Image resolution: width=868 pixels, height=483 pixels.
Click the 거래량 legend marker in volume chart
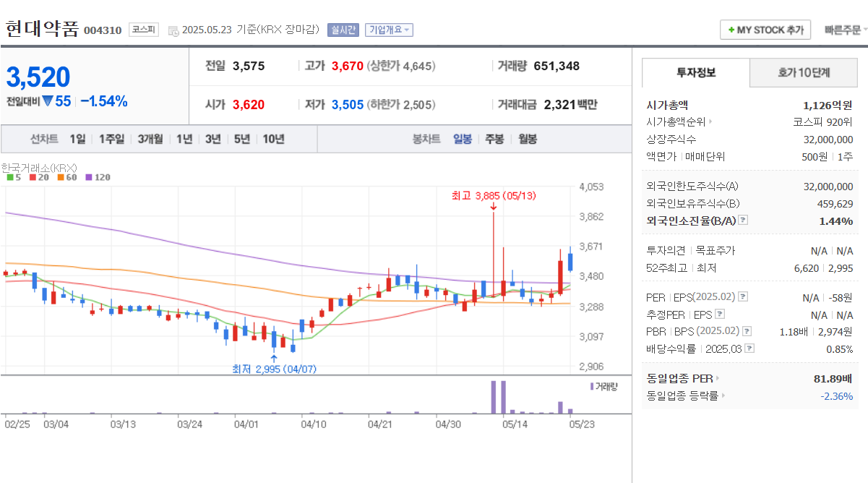click(592, 386)
